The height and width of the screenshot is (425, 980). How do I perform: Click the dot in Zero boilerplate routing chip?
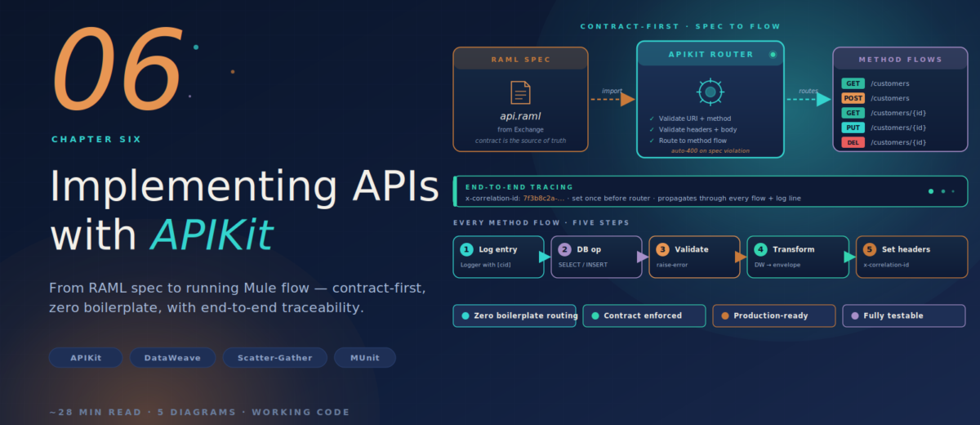(465, 315)
